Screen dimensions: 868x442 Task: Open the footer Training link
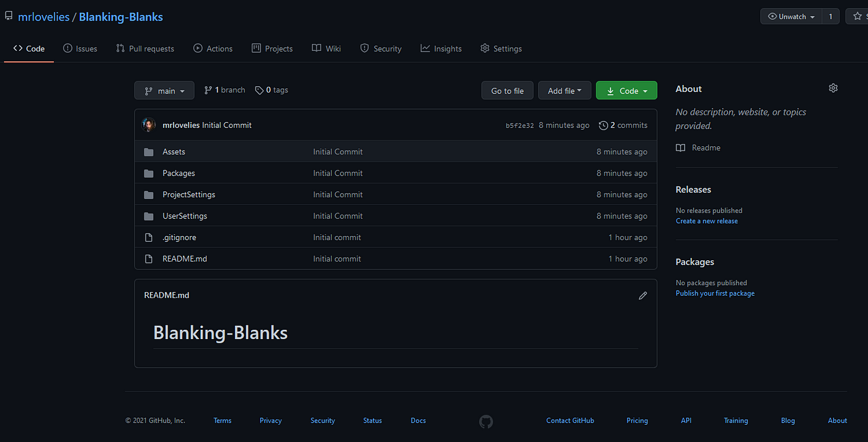[x=736, y=420]
